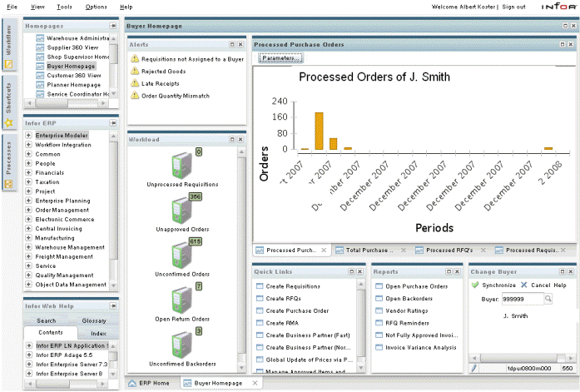Open the Tools menu

64,7
